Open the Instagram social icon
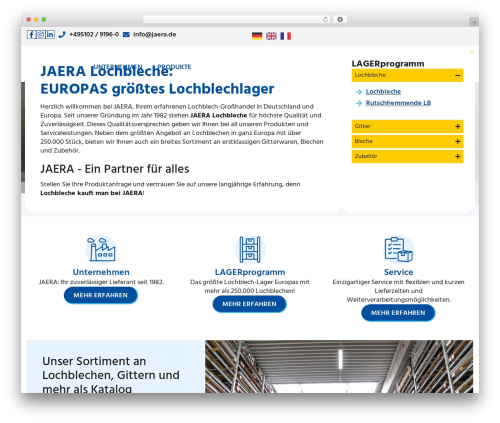Image resolution: width=500 pixels, height=423 pixels. point(41,34)
